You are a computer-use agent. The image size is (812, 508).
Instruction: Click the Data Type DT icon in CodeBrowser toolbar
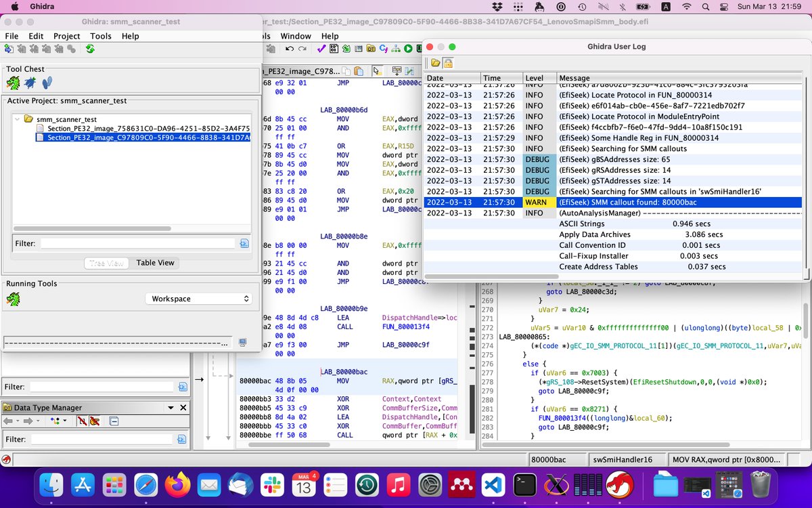point(371,49)
